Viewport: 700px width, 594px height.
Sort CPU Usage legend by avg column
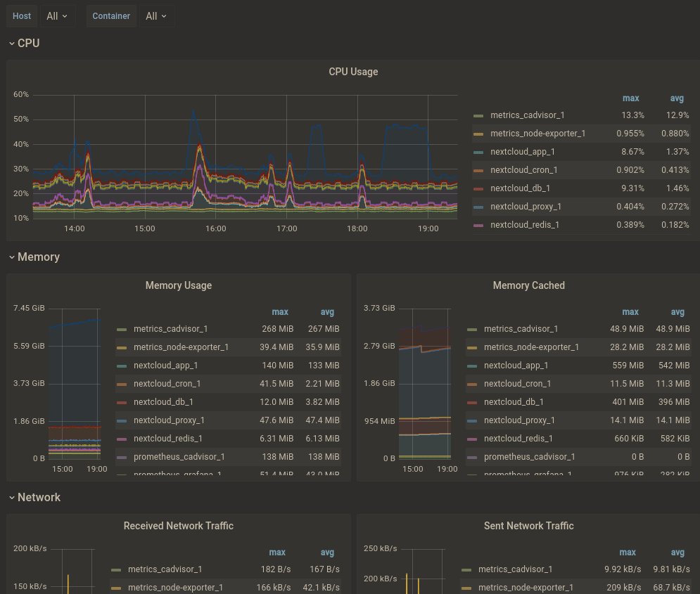tap(677, 98)
